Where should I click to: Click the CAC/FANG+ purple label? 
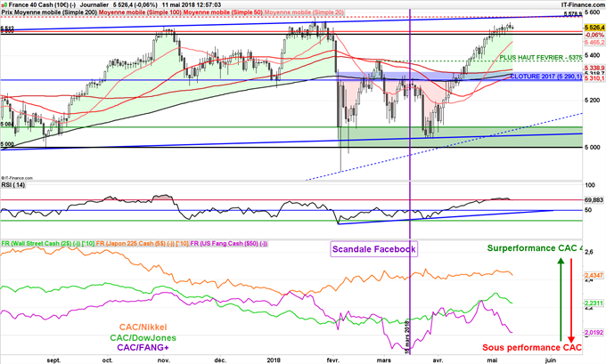point(143,348)
